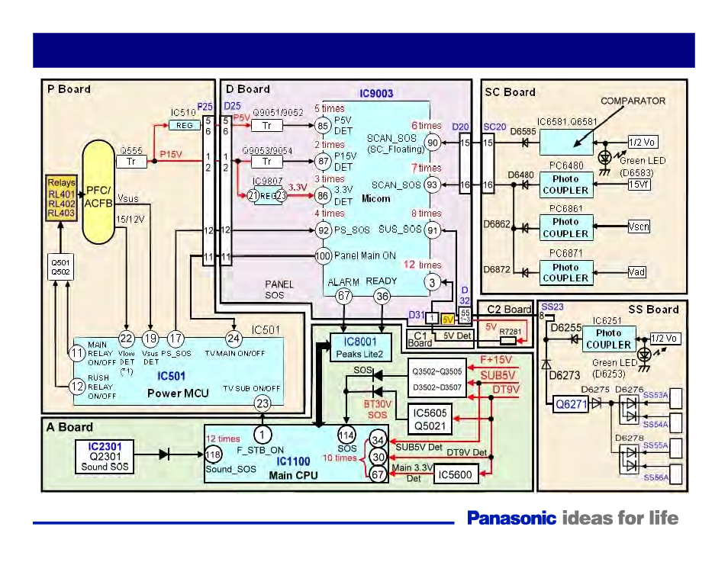Click pin circle 22 Vlow DET
This screenshot has width=728, height=562.
pos(127,339)
